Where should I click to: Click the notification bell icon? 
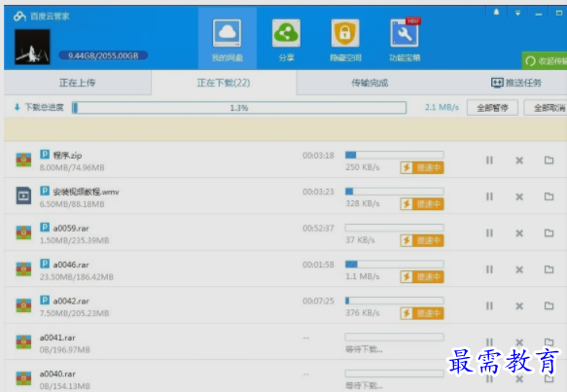(x=496, y=13)
